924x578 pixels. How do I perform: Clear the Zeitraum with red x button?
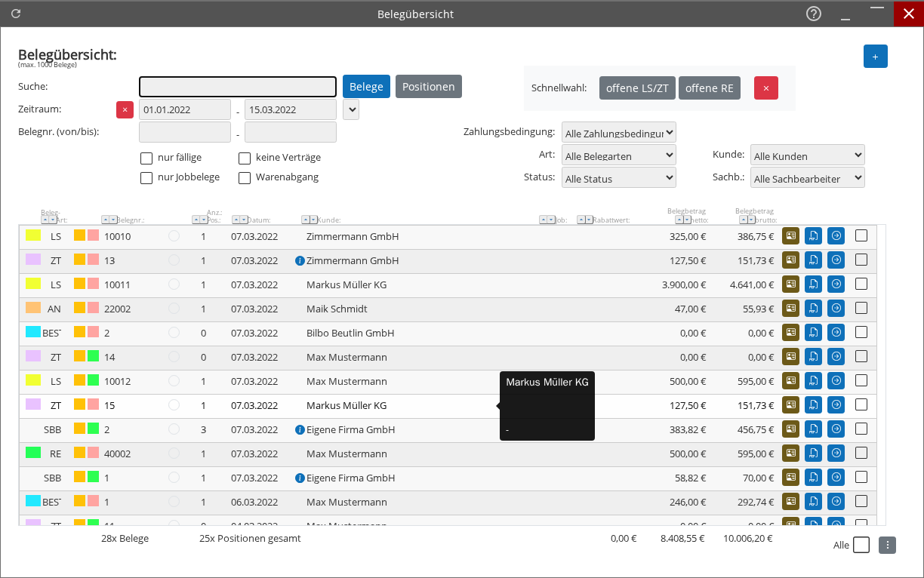click(125, 109)
